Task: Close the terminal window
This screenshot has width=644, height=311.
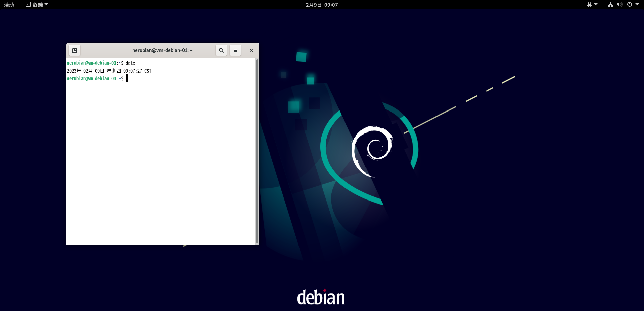Action: [251, 50]
